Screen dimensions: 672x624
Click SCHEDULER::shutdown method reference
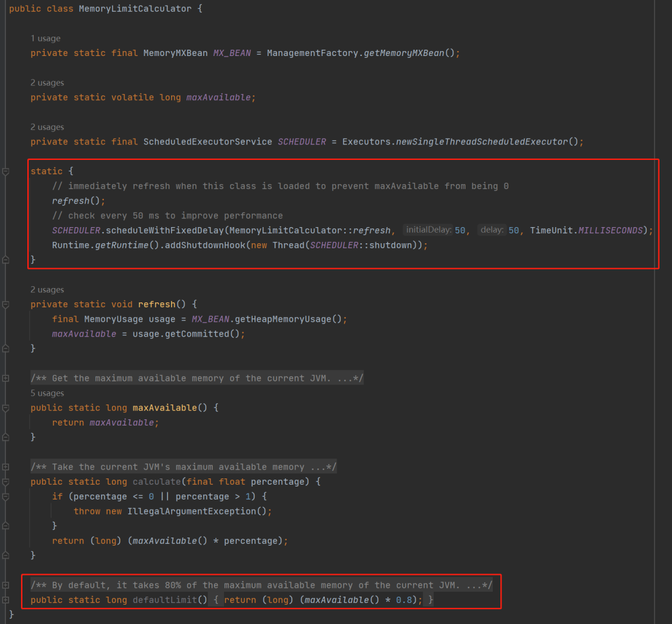[x=361, y=245]
